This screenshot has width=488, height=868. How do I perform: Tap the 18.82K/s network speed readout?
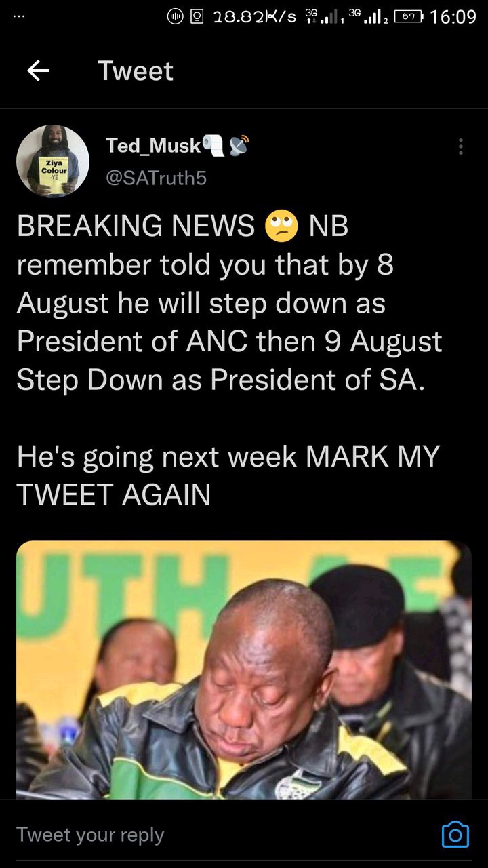(x=256, y=17)
